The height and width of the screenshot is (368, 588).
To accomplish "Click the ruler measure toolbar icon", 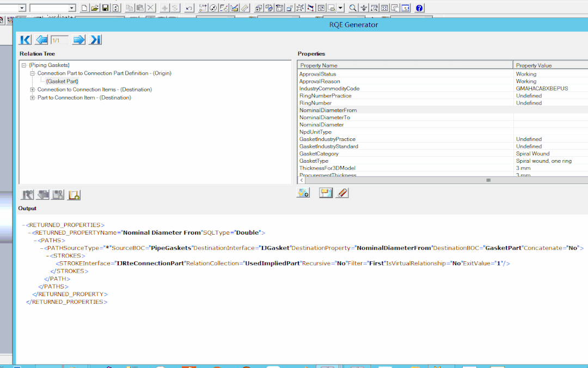I will [245, 8].
